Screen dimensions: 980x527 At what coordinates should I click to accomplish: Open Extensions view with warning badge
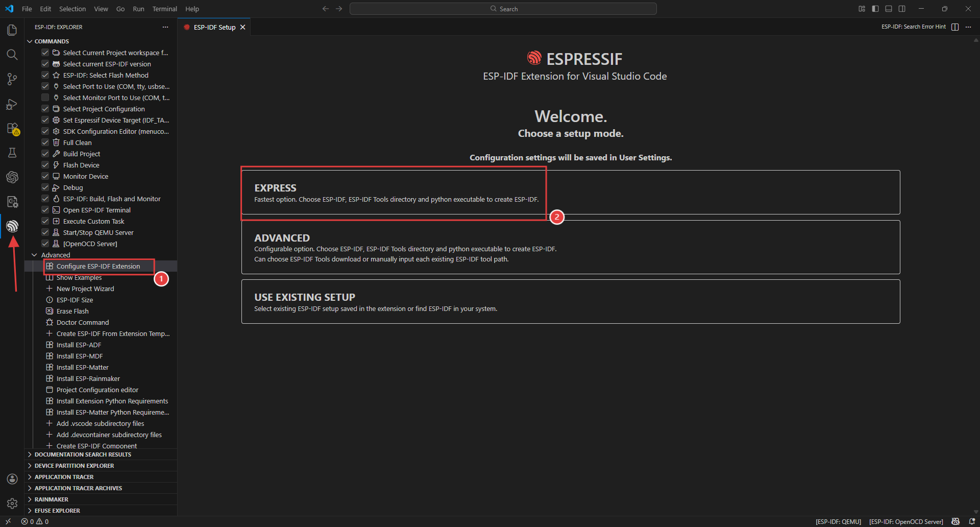12,128
